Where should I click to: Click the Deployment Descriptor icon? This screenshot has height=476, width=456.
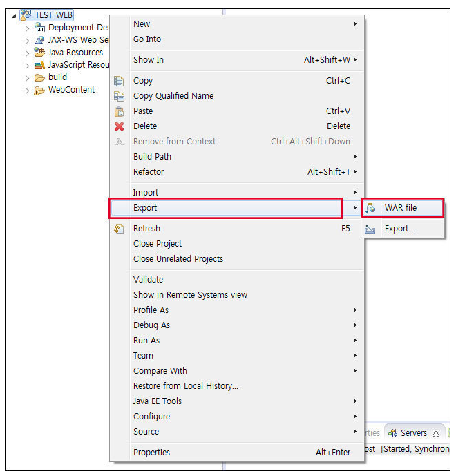39,28
